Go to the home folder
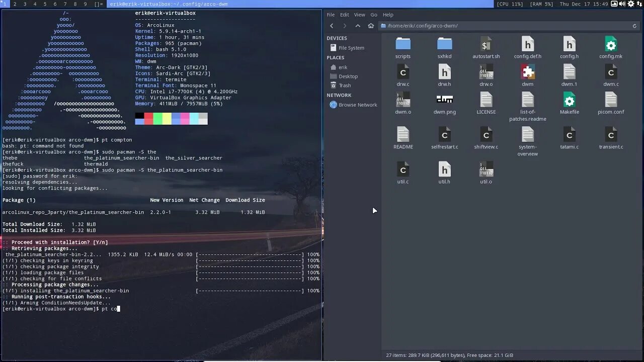Image resolution: width=644 pixels, height=362 pixels. click(371, 26)
